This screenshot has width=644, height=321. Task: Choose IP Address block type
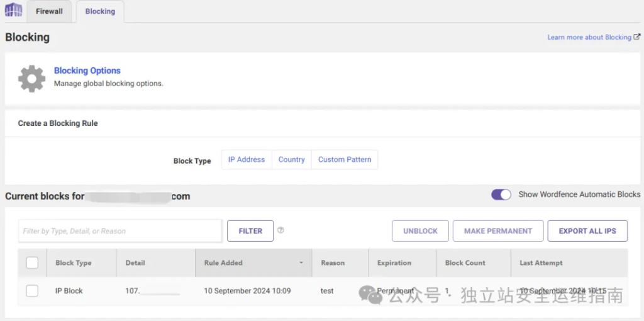coord(247,159)
